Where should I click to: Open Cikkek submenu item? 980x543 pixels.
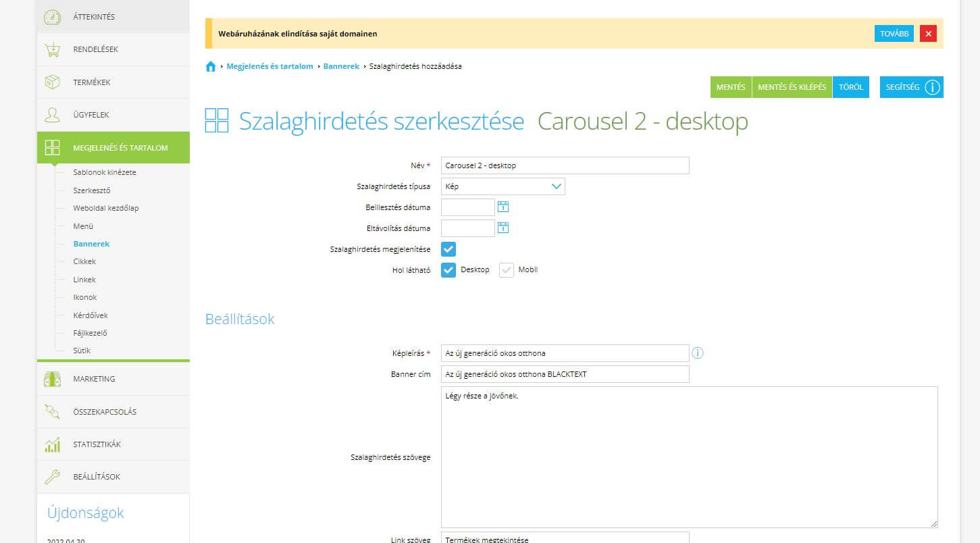pos(84,261)
